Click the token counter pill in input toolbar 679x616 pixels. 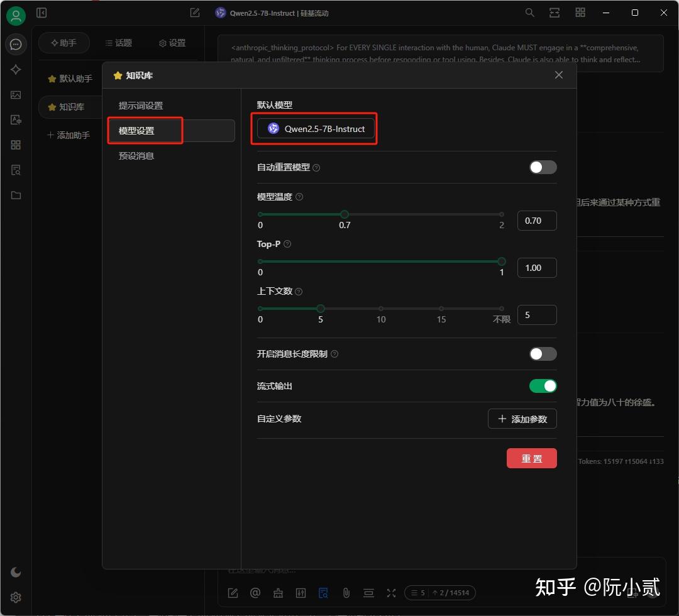(x=440, y=593)
